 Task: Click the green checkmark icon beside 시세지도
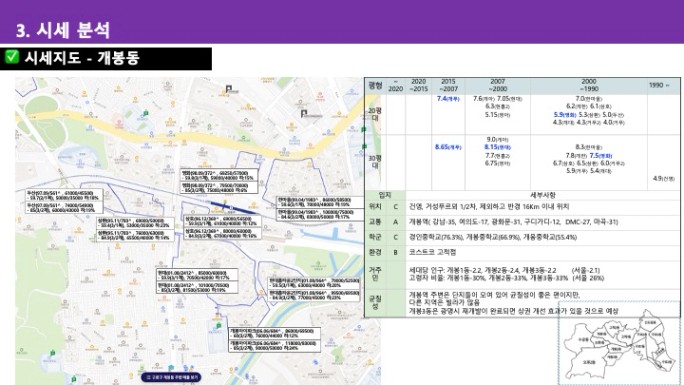[12, 57]
